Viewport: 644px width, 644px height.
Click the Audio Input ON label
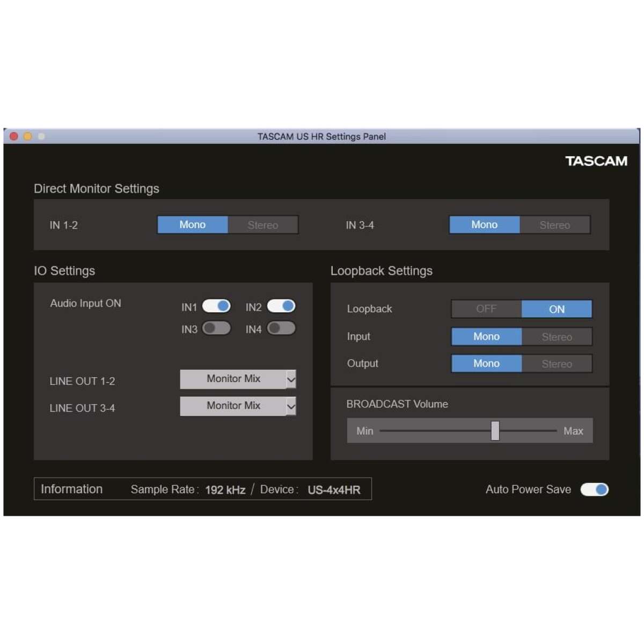tap(86, 303)
